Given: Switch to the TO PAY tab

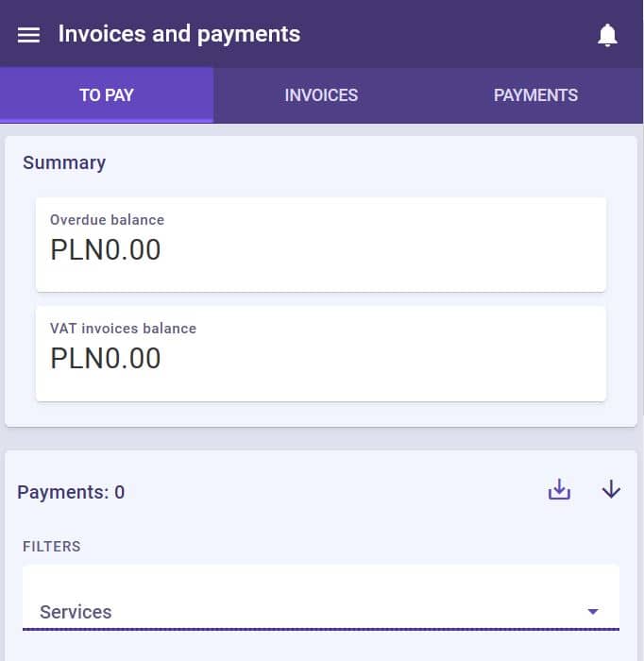Looking at the screenshot, I should pyautogui.click(x=107, y=95).
